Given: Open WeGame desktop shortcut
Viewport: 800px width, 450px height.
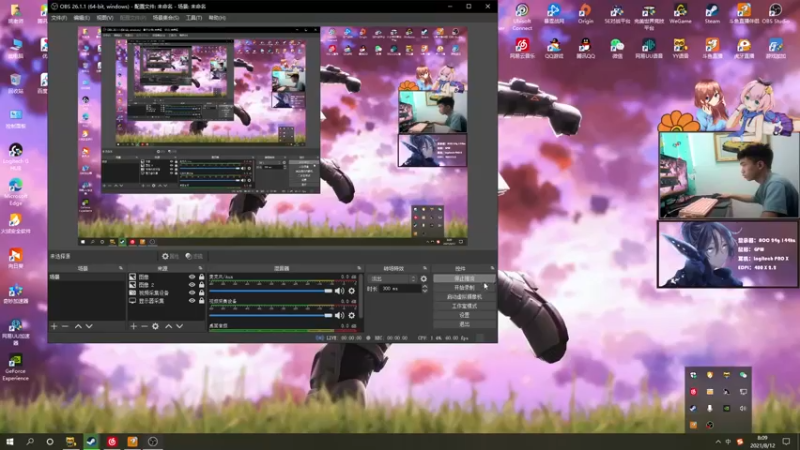Looking at the screenshot, I should click(680, 14).
